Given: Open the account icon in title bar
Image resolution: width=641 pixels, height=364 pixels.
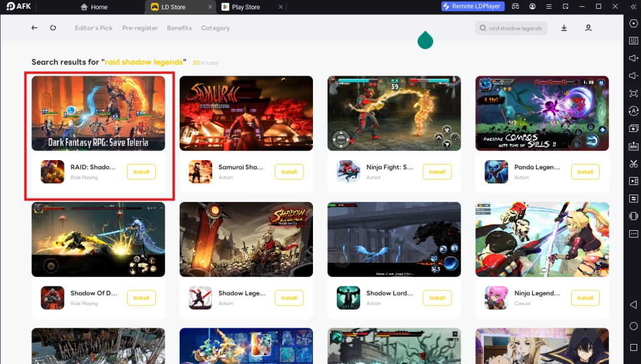Looking at the screenshot, I should point(532,6).
